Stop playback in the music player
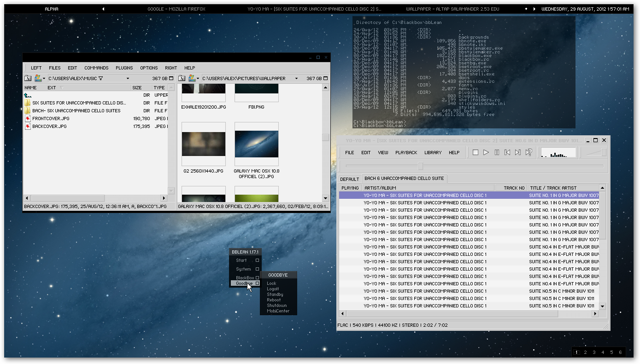This screenshot has height=364, width=640. [476, 152]
